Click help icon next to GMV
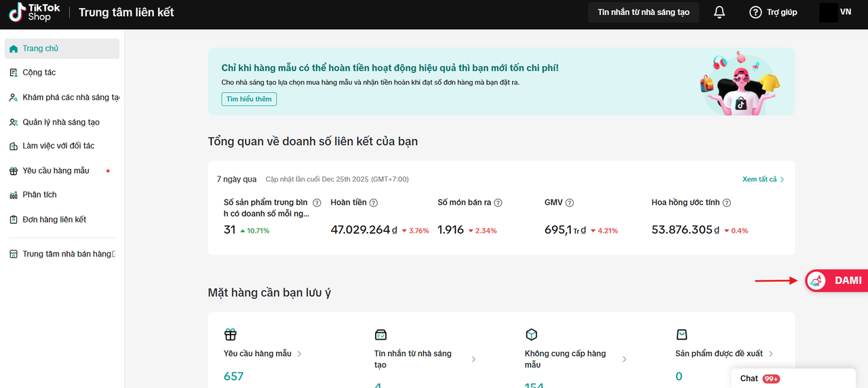The height and width of the screenshot is (388, 868). point(570,203)
